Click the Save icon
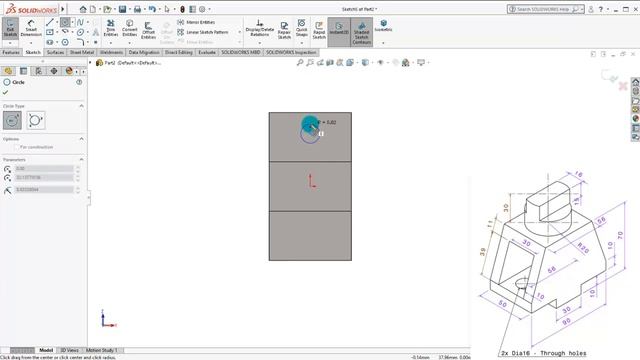640x360 pixels. coord(122,9)
